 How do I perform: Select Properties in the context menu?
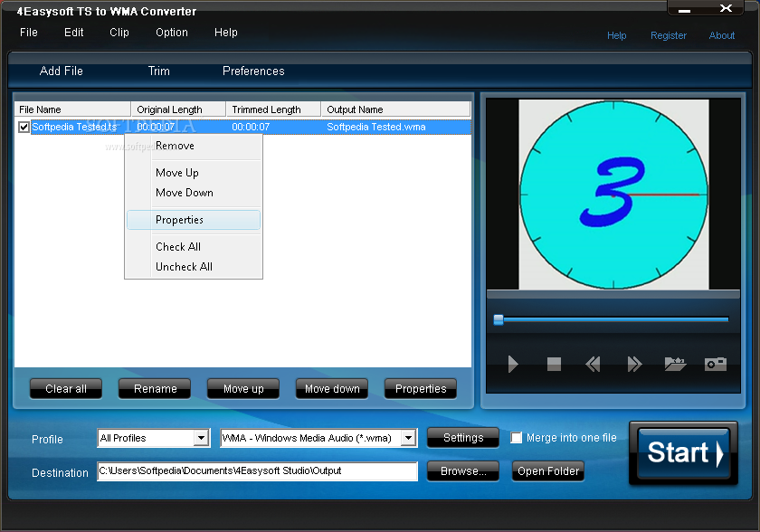(x=194, y=220)
